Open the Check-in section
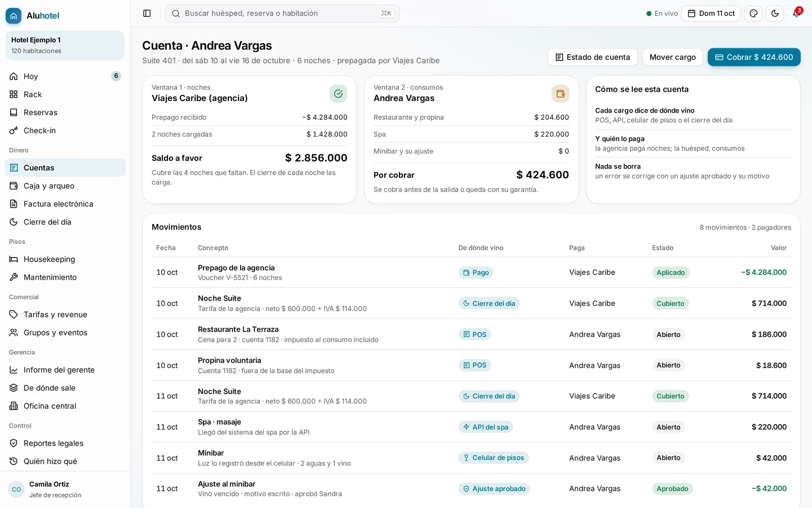The height and width of the screenshot is (508, 812). tap(65, 131)
